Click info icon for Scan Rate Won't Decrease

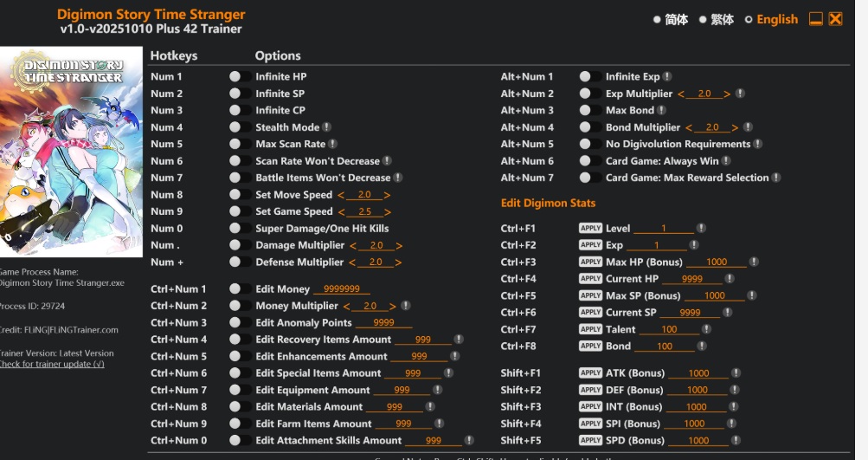[x=387, y=161]
